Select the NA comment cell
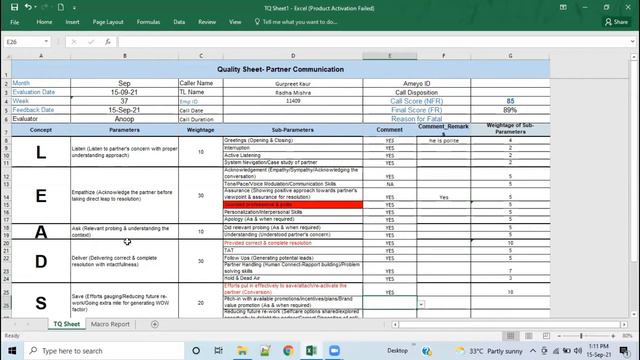 pos(390,184)
